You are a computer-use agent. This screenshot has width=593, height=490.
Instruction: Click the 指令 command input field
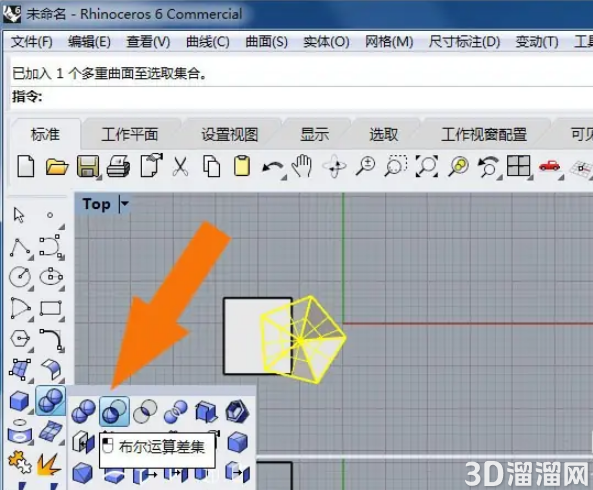tap(303, 97)
